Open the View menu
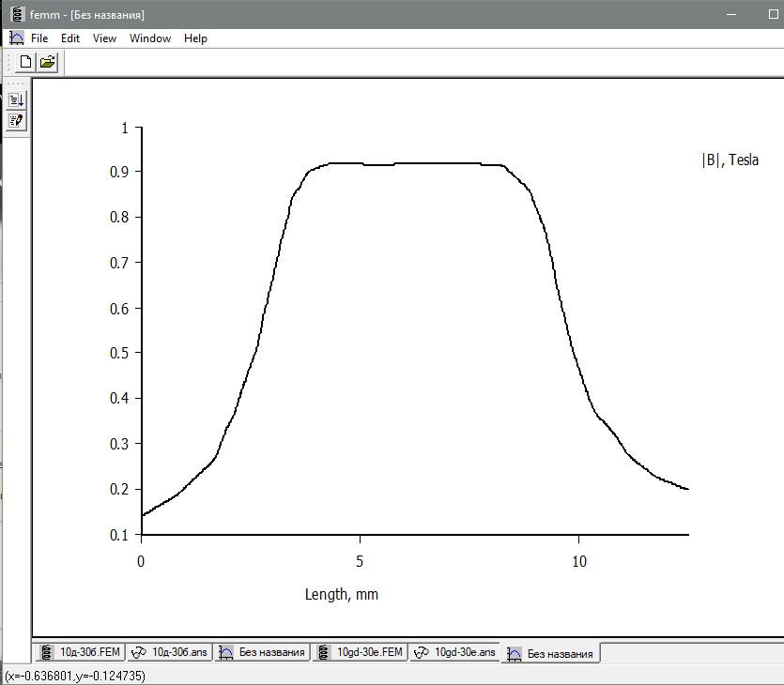 tap(104, 38)
